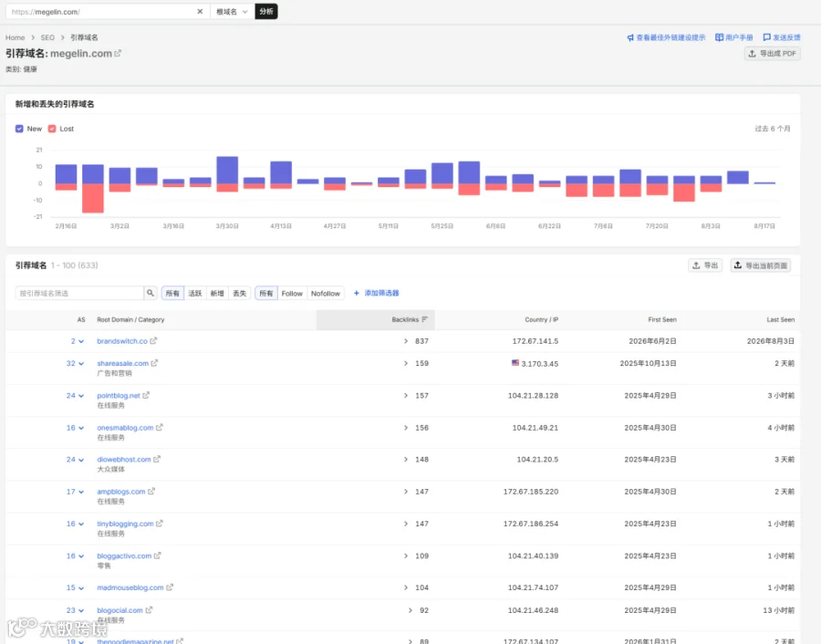This screenshot has height=644, width=821.
Task: Click the 按引荐域名筛选 filter input field
Action: tap(79, 293)
